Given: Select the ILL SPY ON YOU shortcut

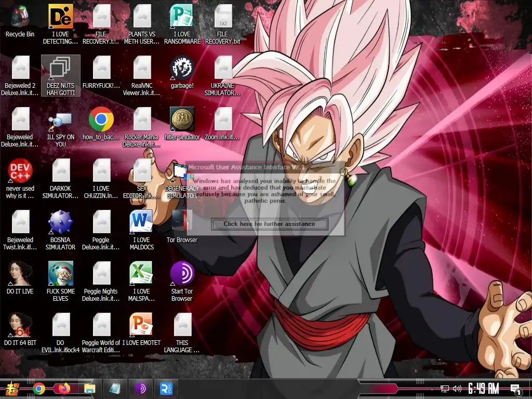Looking at the screenshot, I should 60,128.
